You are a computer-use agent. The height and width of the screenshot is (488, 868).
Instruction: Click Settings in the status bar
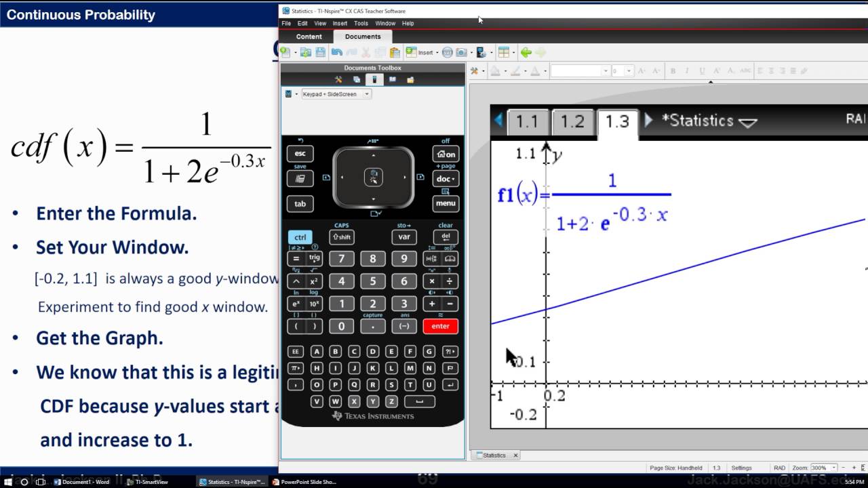(x=741, y=468)
